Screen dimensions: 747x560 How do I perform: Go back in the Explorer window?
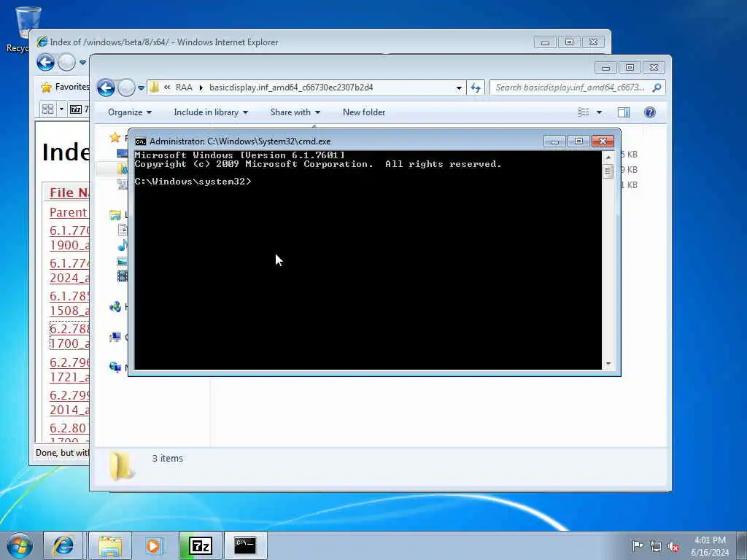pos(106,87)
